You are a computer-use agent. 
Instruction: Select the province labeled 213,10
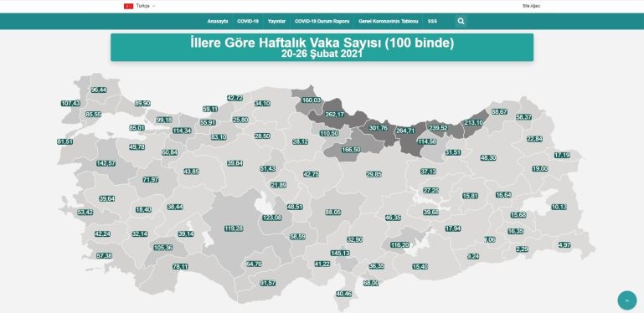474,123
